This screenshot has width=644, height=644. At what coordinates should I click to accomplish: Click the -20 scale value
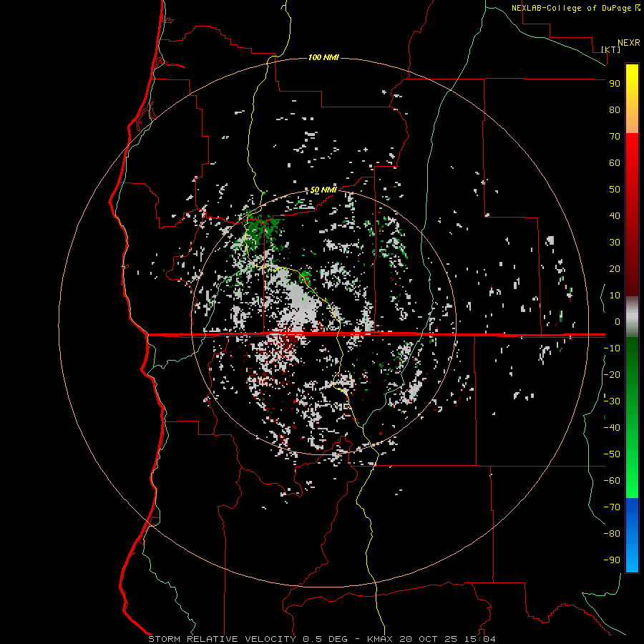(612, 374)
